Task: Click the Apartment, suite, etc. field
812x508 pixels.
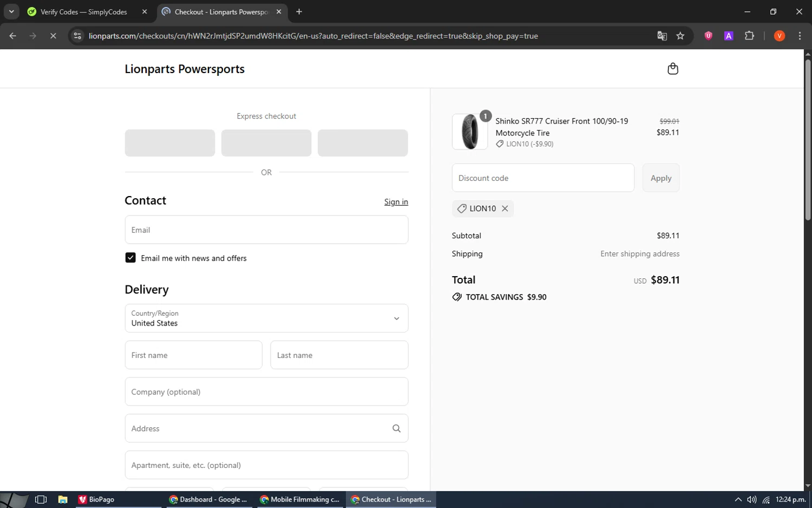Action: (x=266, y=465)
